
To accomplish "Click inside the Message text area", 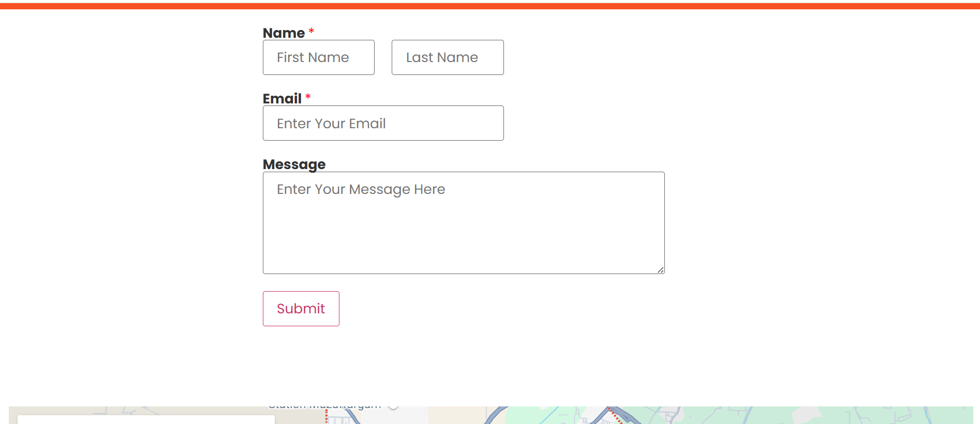I will pos(464,223).
